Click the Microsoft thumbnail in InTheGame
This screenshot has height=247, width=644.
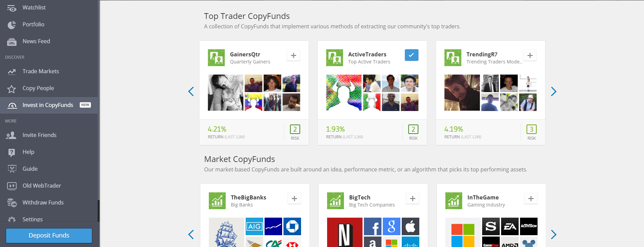coord(463,232)
